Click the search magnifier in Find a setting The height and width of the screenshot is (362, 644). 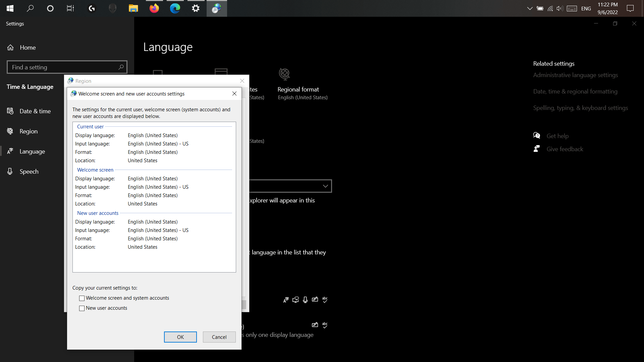[x=121, y=67]
